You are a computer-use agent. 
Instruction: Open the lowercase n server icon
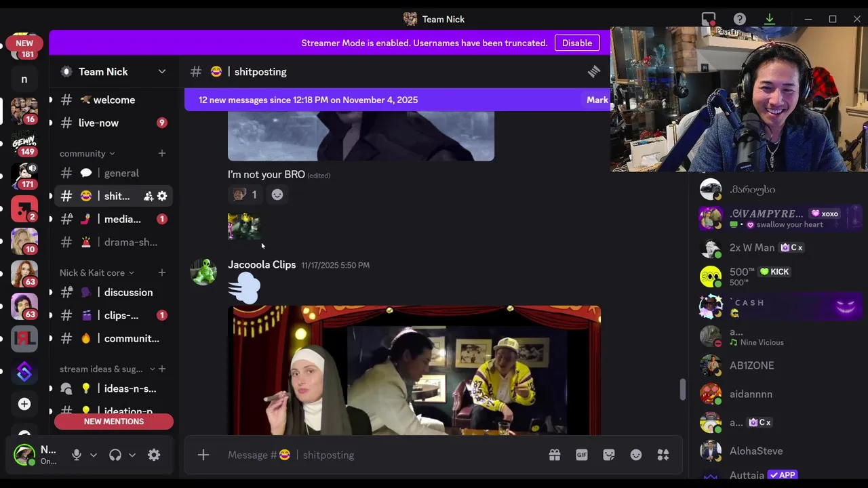[x=24, y=79]
